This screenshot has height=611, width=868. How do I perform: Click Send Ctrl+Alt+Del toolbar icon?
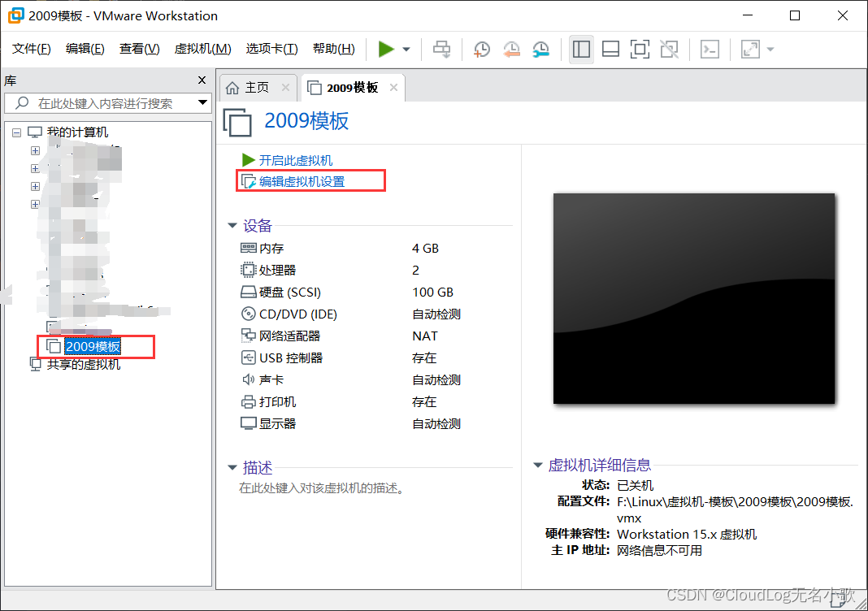pos(442,50)
